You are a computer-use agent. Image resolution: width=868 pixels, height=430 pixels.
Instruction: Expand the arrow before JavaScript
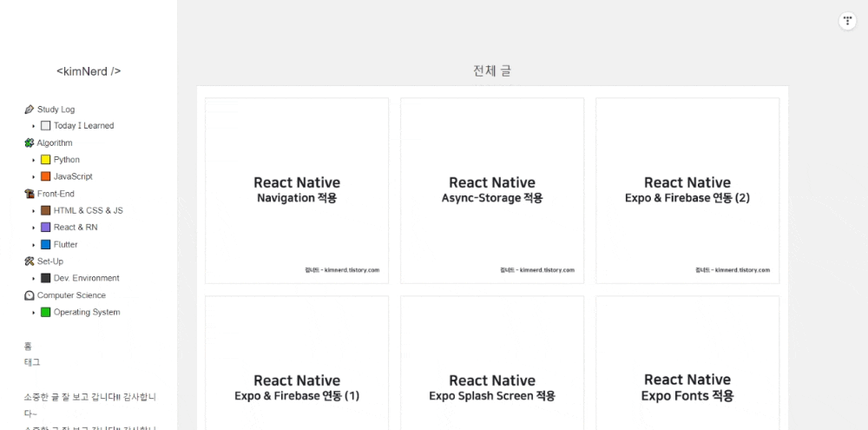[x=34, y=177]
